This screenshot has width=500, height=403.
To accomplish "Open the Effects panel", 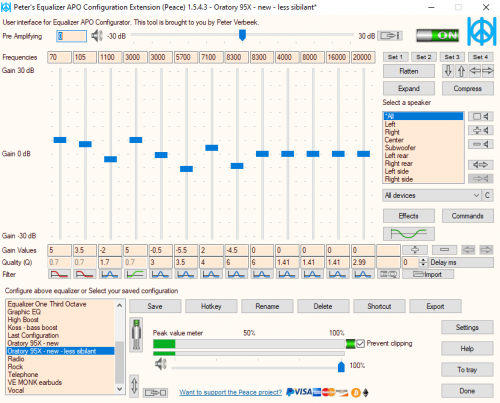I will pyautogui.click(x=409, y=216).
